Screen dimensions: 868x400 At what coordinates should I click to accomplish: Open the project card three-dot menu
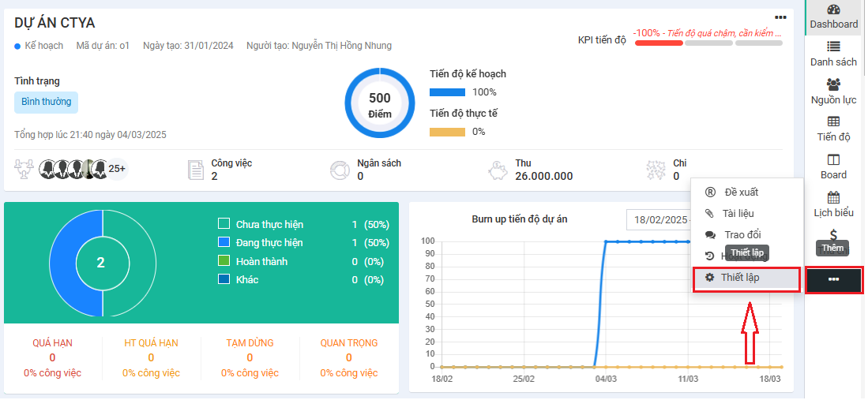(780, 17)
